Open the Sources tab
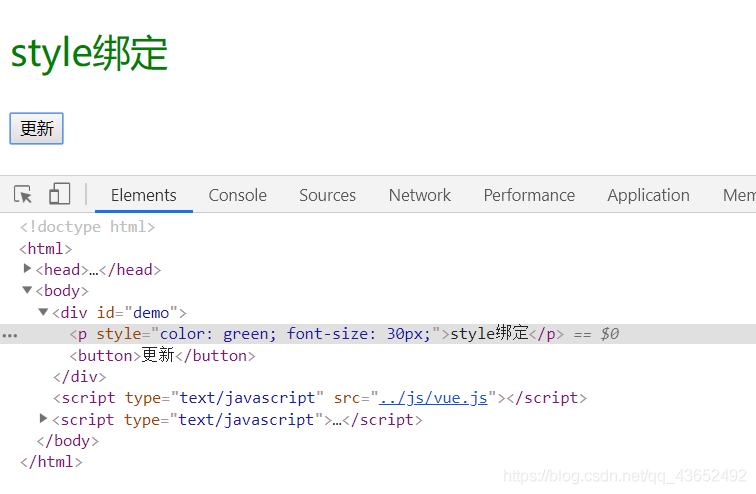 click(x=327, y=195)
